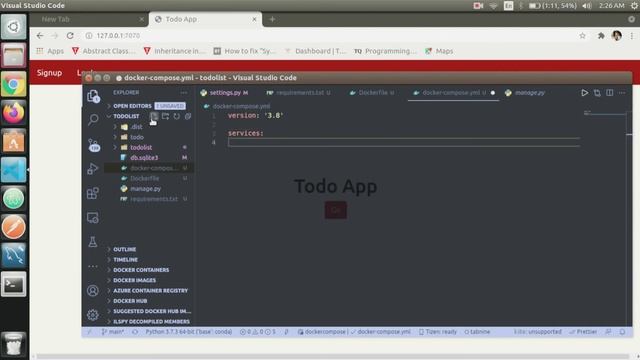Refresh the TODOLIST explorer
Screen dimensions: 640x360
coord(176,116)
